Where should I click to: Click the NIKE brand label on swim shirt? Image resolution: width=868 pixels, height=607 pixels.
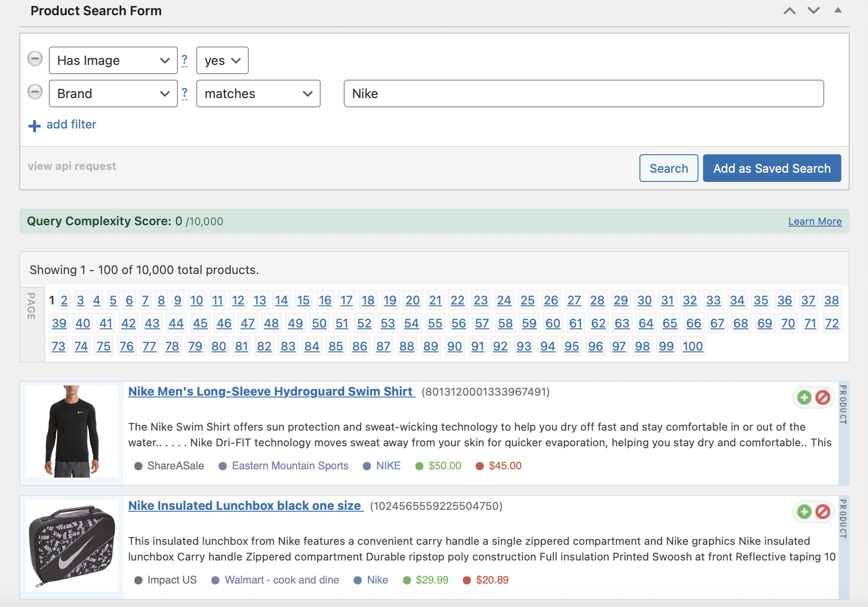[388, 466]
